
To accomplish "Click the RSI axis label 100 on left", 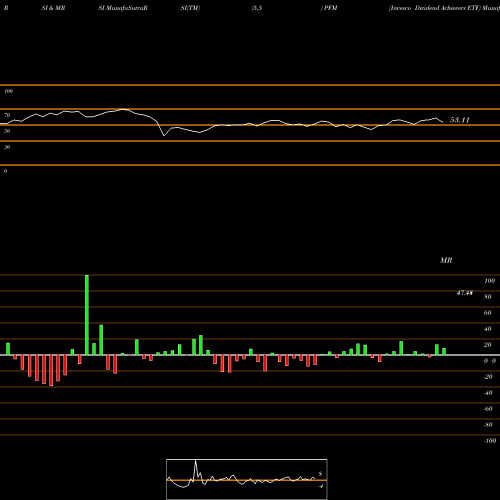I will click(x=9, y=91).
